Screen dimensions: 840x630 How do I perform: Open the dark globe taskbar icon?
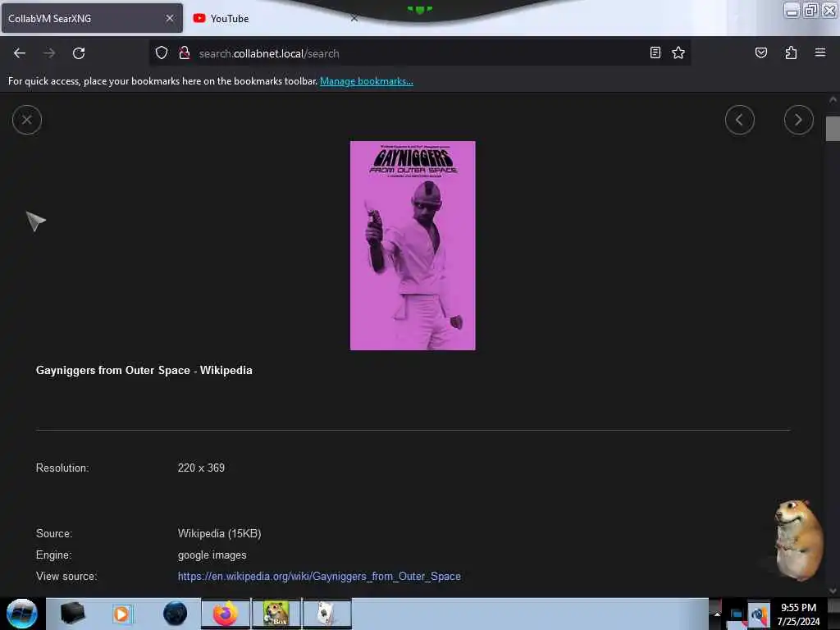(175, 614)
